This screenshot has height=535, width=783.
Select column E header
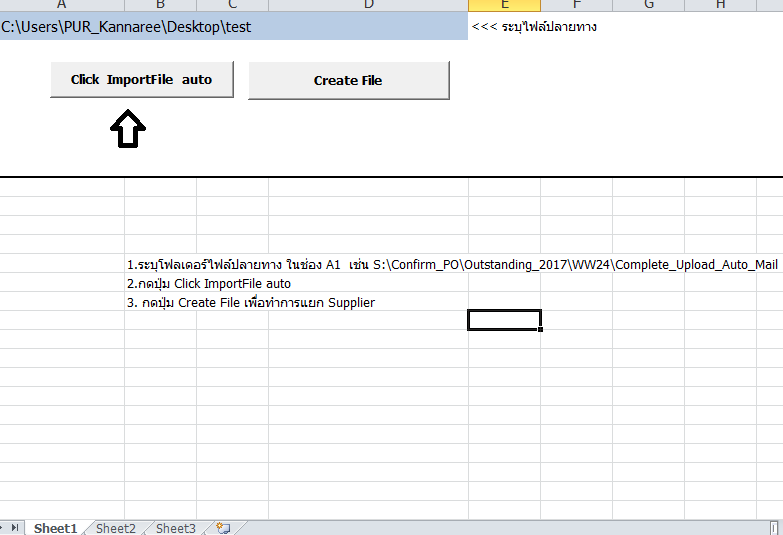pyautogui.click(x=504, y=5)
